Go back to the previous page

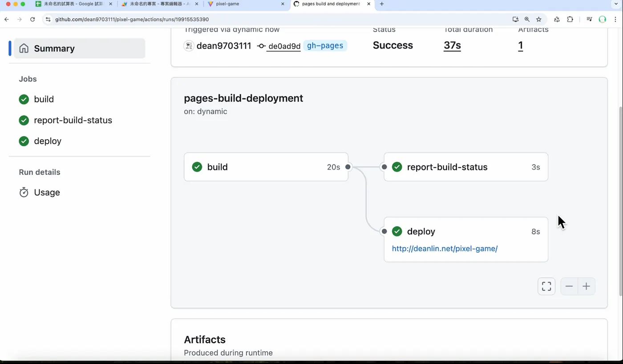pos(7,20)
